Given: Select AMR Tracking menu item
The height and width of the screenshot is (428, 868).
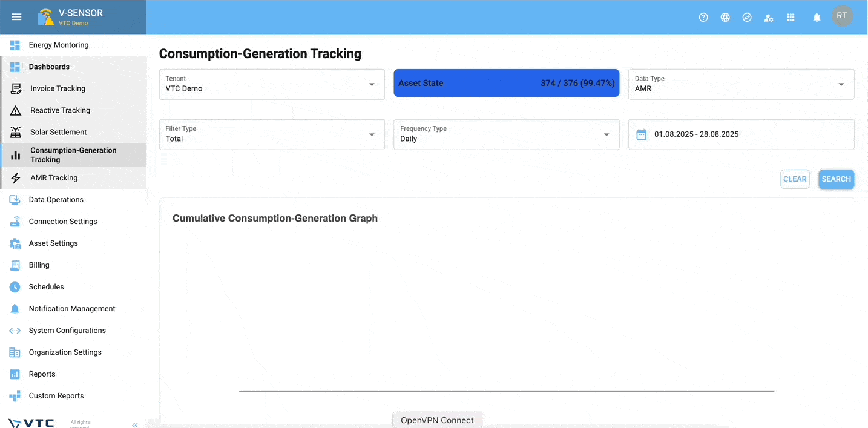Looking at the screenshot, I should pyautogui.click(x=54, y=178).
